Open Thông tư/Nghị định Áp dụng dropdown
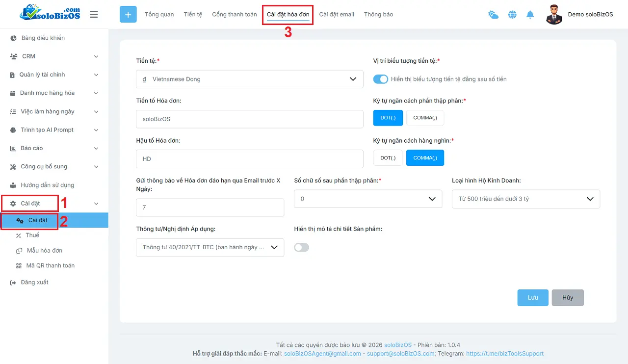The height and width of the screenshot is (364, 628). coord(210,247)
